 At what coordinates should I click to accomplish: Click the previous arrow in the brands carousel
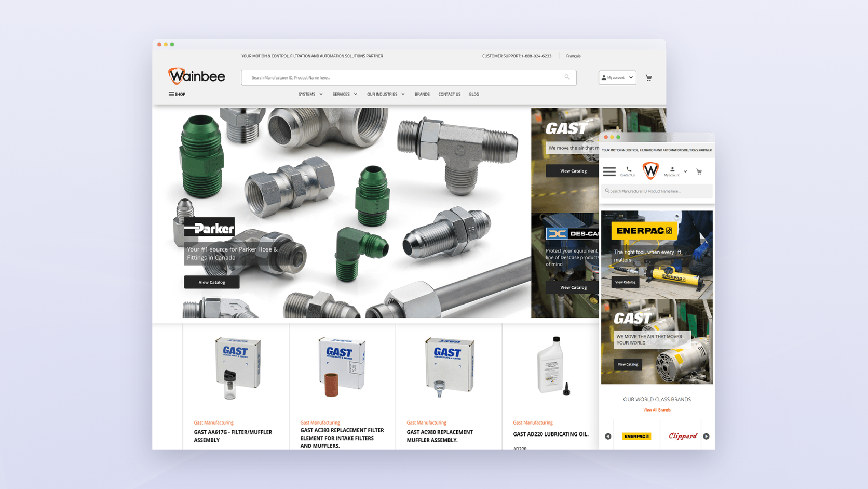click(x=608, y=436)
